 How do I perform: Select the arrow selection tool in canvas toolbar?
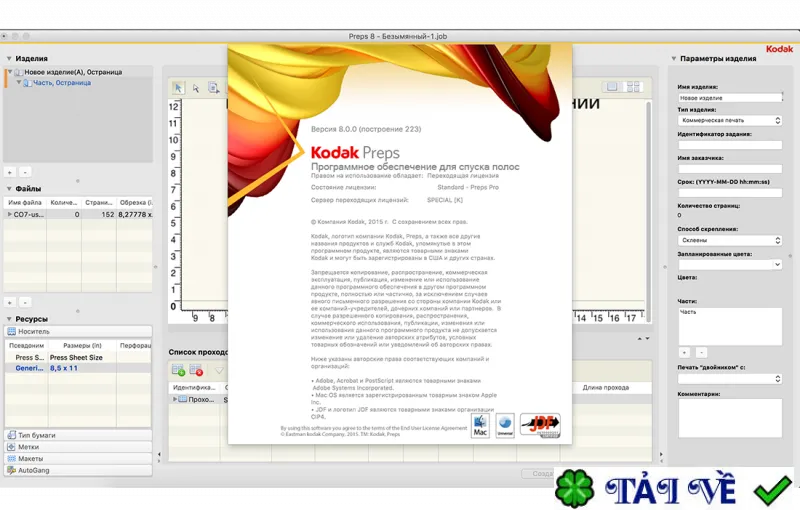[x=178, y=88]
